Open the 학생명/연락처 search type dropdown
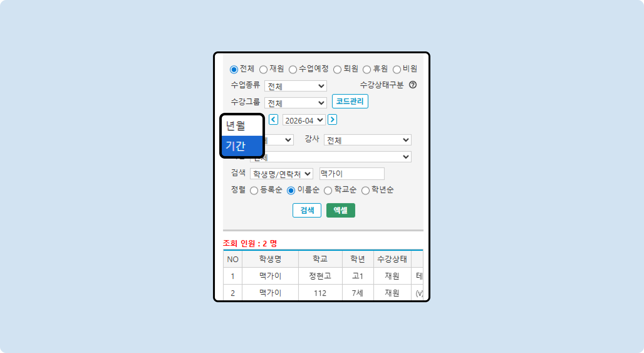644x353 pixels. click(x=281, y=174)
